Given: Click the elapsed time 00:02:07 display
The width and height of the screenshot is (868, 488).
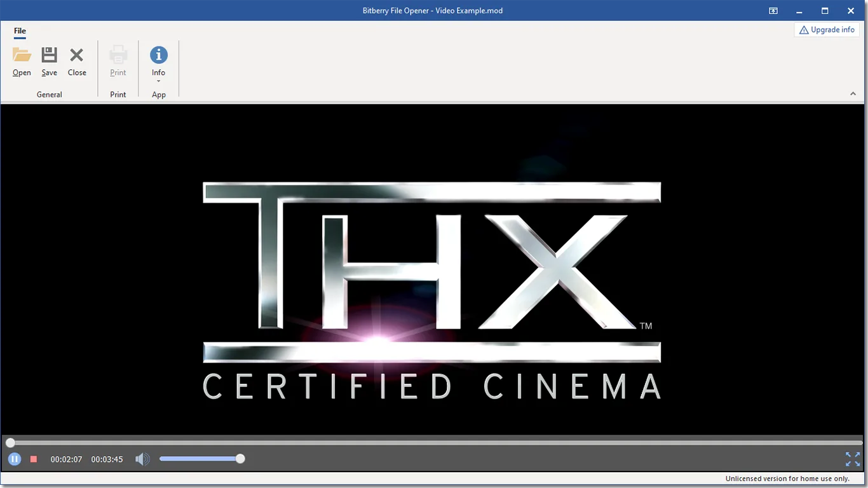Looking at the screenshot, I should [x=66, y=459].
